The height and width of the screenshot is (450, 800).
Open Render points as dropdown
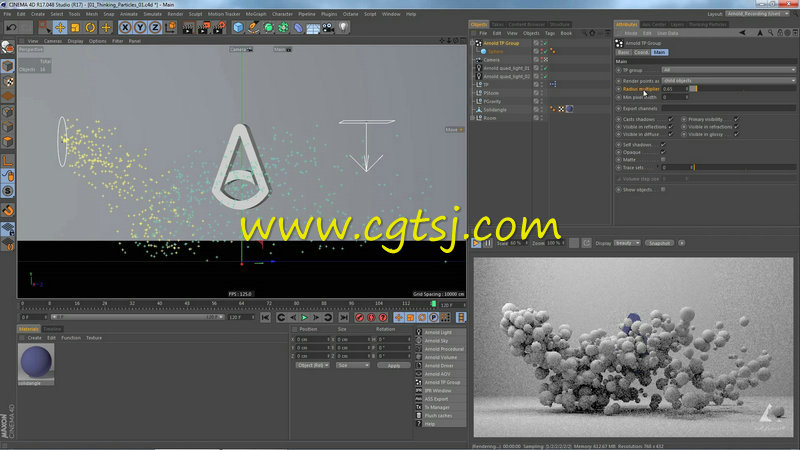(729, 81)
